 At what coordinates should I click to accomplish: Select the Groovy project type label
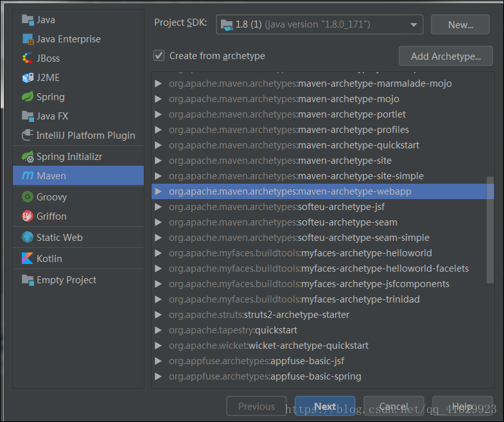click(x=51, y=197)
